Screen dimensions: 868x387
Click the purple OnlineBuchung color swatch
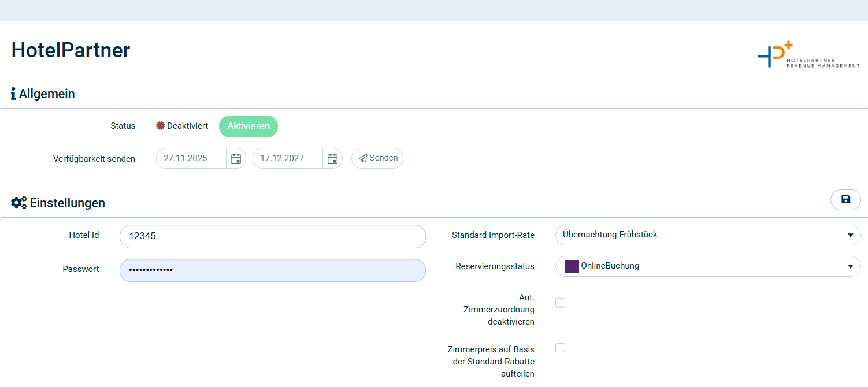[572, 266]
